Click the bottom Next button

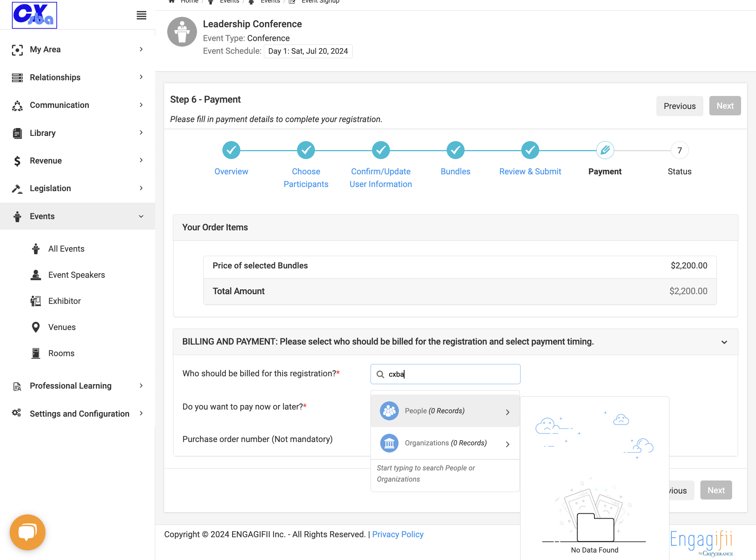(716, 490)
